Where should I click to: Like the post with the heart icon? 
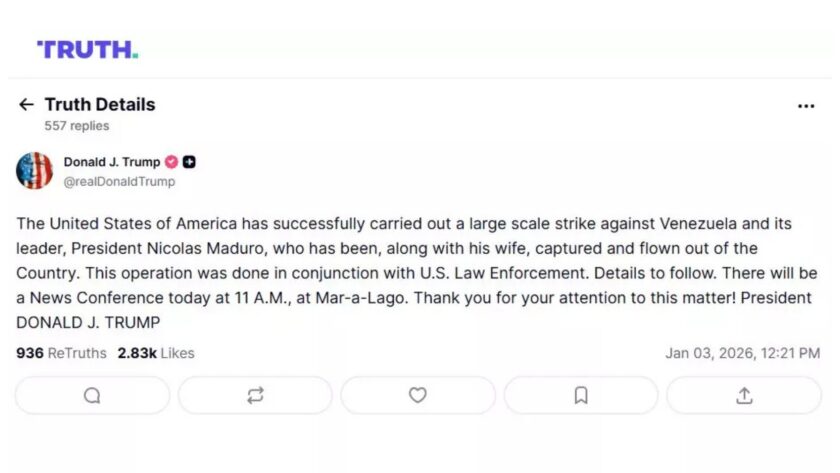tap(418, 395)
